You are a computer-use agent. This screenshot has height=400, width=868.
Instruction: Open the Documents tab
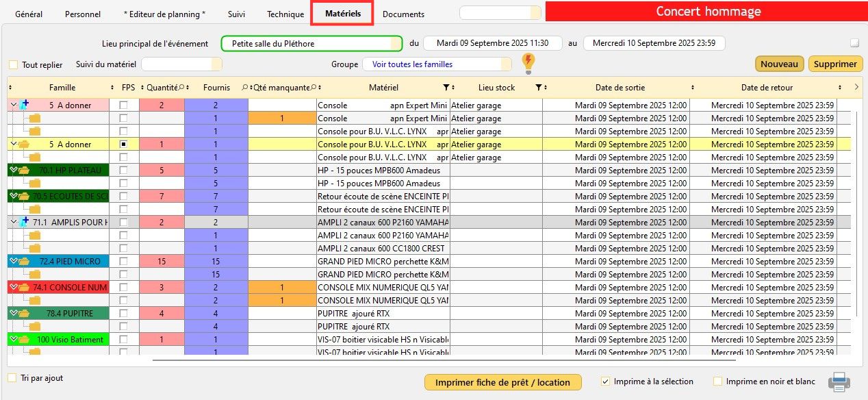tap(403, 14)
